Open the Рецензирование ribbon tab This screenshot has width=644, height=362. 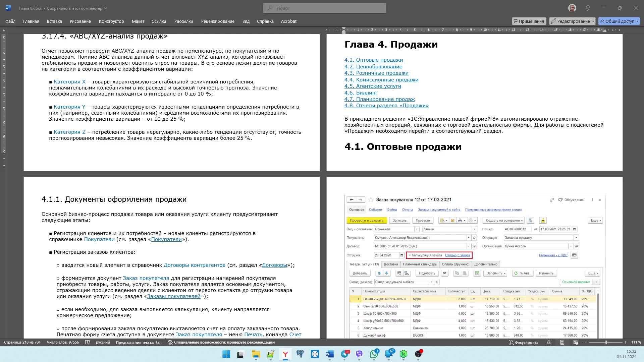point(217,21)
